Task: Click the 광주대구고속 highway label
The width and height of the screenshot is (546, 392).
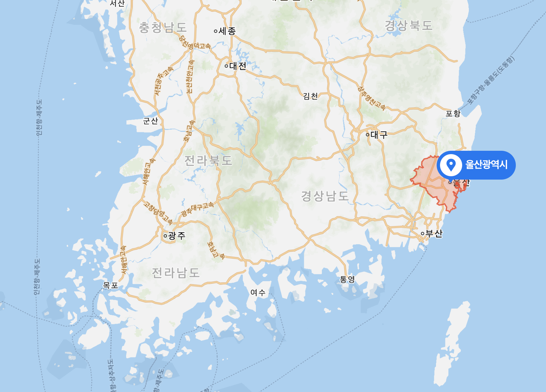Action: pyautogui.click(x=197, y=209)
